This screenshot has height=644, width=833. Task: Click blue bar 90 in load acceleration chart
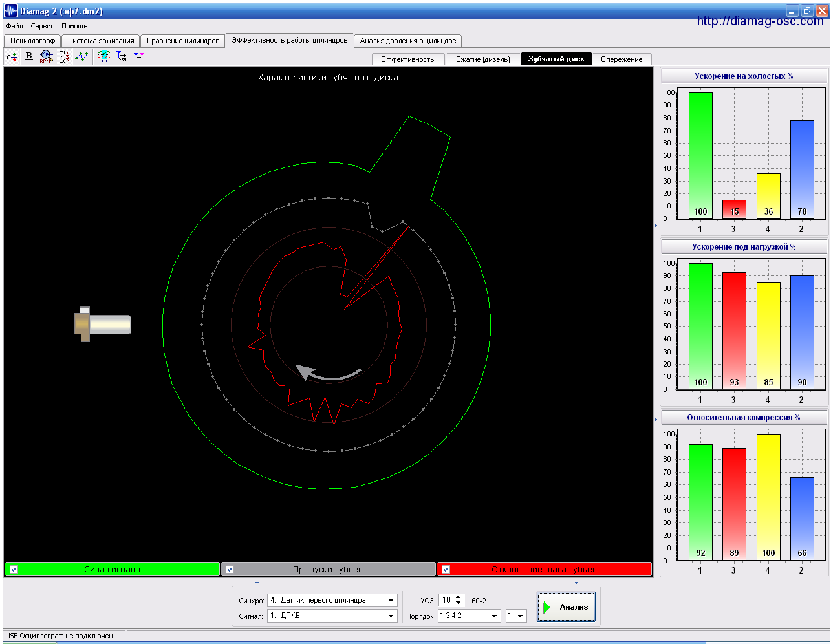point(802,332)
